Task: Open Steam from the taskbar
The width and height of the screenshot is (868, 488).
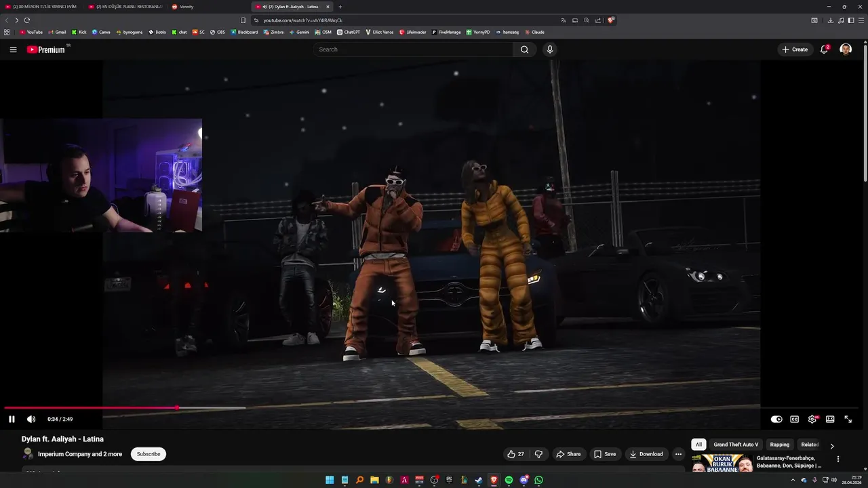Action: tap(479, 480)
